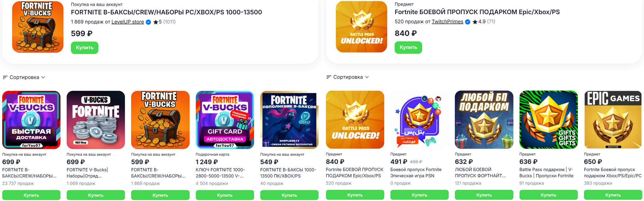
Task: Select the silver V-Bucks coins N&D Shop thumbnail
Action: 96,120
